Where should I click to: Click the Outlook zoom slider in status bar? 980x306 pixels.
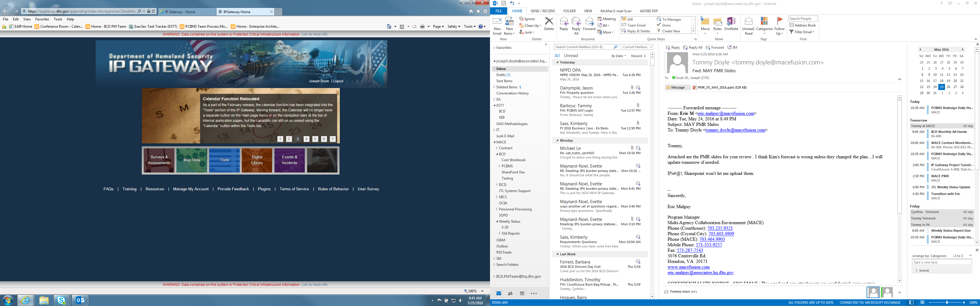pos(947,303)
